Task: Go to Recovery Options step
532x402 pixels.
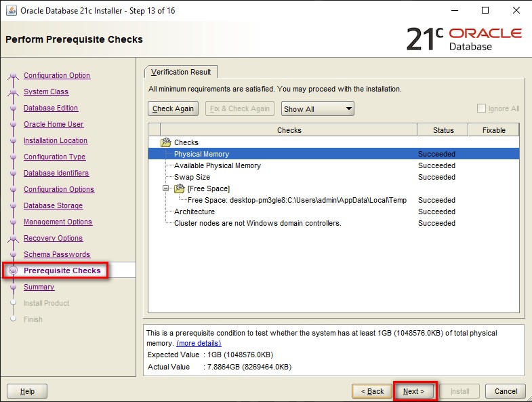Action: pos(54,239)
